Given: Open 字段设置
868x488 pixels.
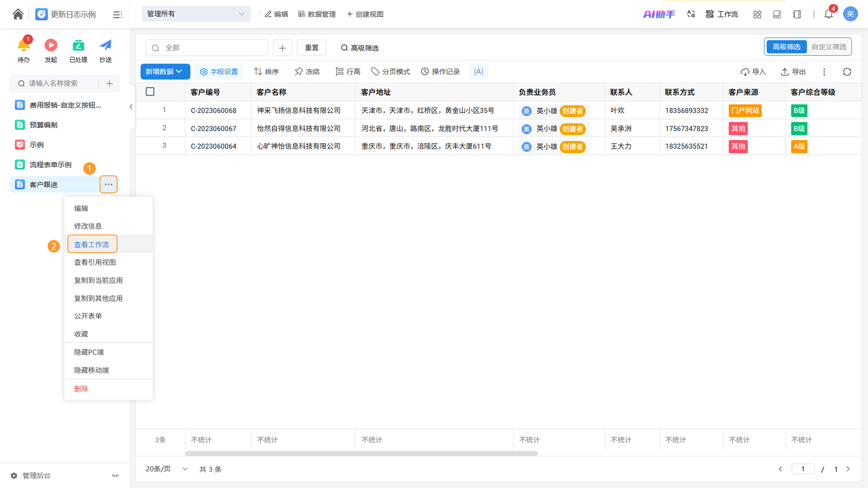Looking at the screenshot, I should pyautogui.click(x=219, y=72).
